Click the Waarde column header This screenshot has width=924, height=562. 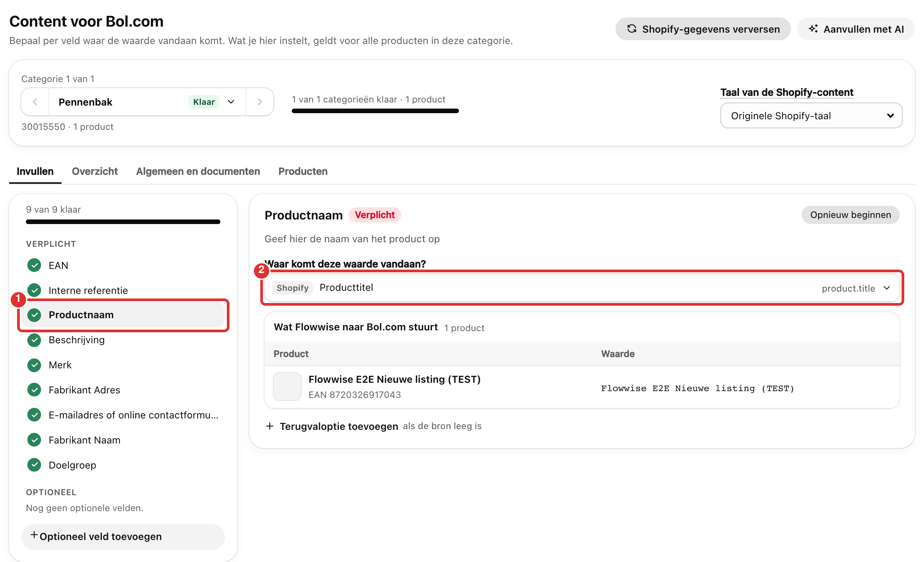[618, 354]
